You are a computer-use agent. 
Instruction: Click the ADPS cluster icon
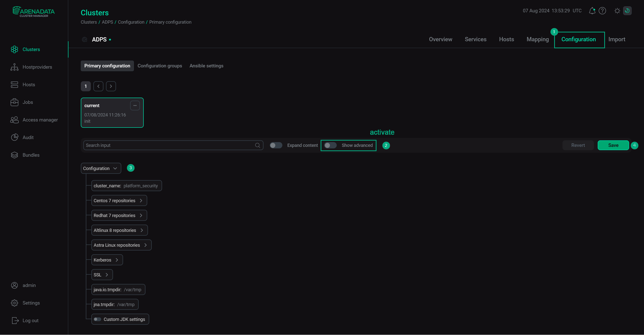coord(85,39)
